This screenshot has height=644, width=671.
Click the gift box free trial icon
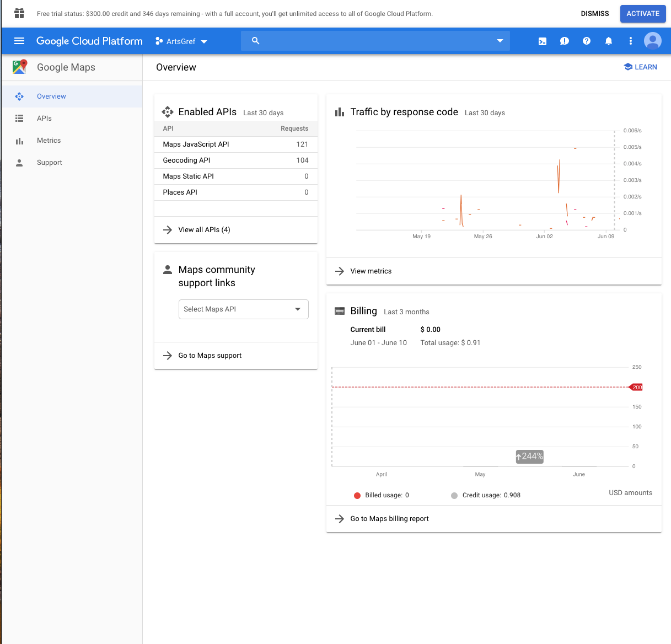pyautogui.click(x=19, y=13)
